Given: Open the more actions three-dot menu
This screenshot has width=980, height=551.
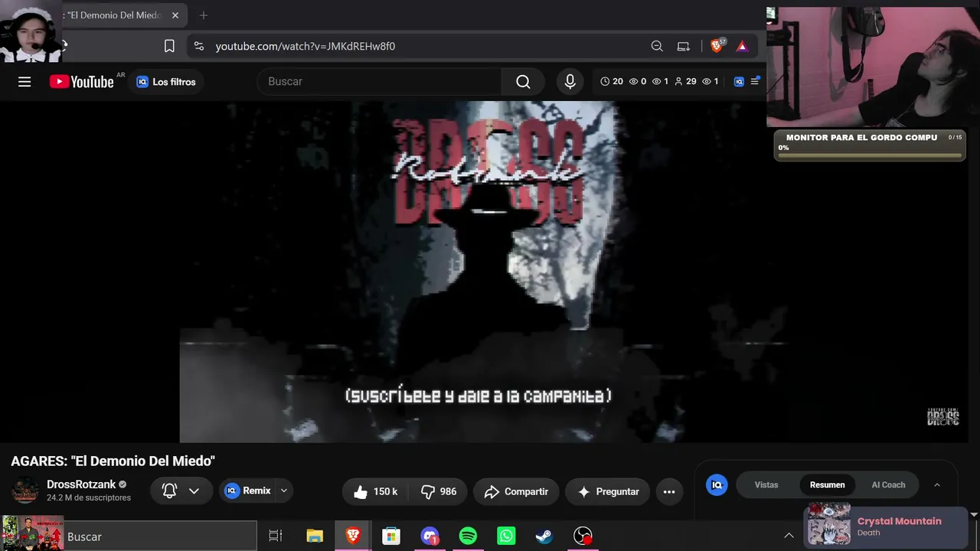Looking at the screenshot, I should pyautogui.click(x=669, y=491).
